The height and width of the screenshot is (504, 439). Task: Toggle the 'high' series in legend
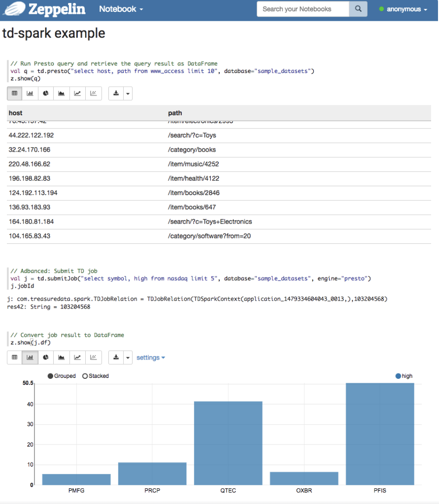399,376
